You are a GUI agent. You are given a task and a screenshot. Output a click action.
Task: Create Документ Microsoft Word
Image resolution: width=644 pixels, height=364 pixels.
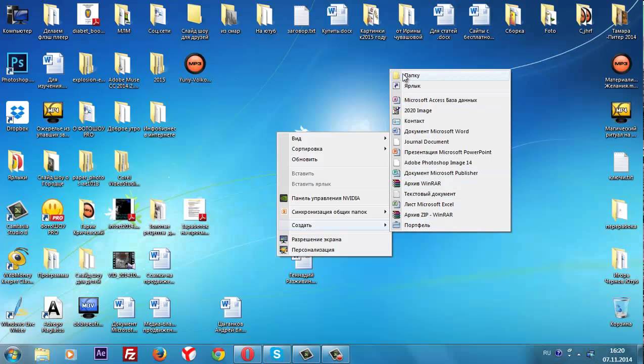pyautogui.click(x=450, y=131)
